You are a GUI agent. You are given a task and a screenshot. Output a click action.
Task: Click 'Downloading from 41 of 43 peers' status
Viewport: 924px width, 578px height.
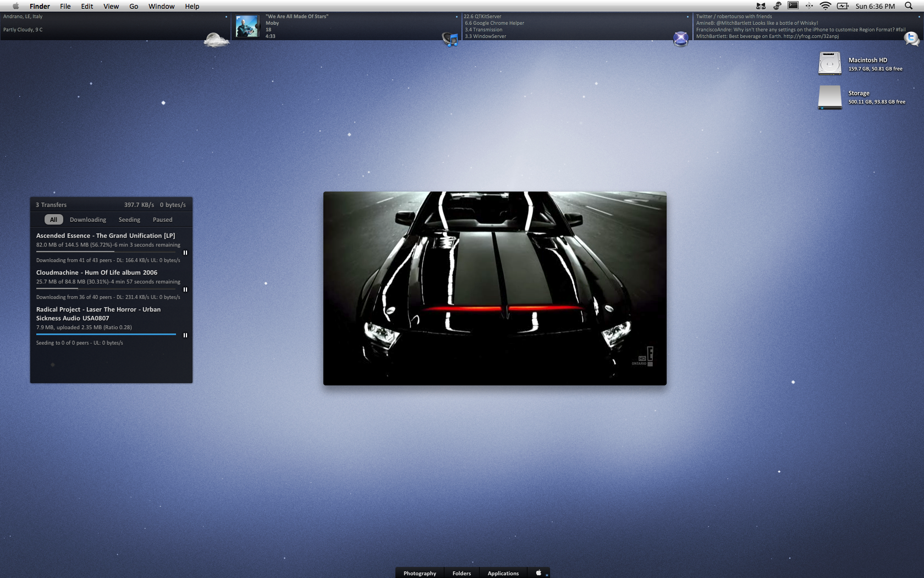click(108, 260)
